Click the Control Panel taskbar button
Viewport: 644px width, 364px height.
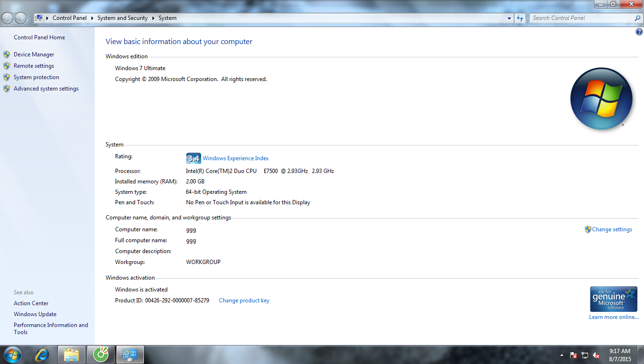point(130,355)
